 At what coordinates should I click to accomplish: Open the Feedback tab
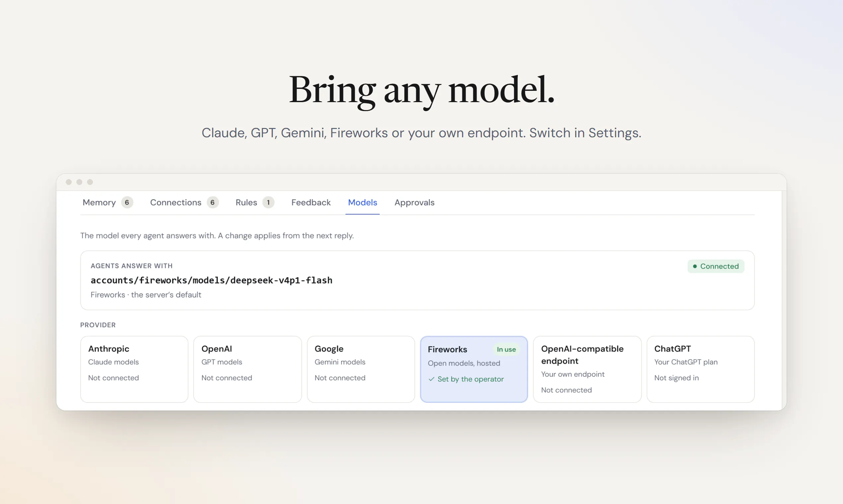(x=311, y=202)
